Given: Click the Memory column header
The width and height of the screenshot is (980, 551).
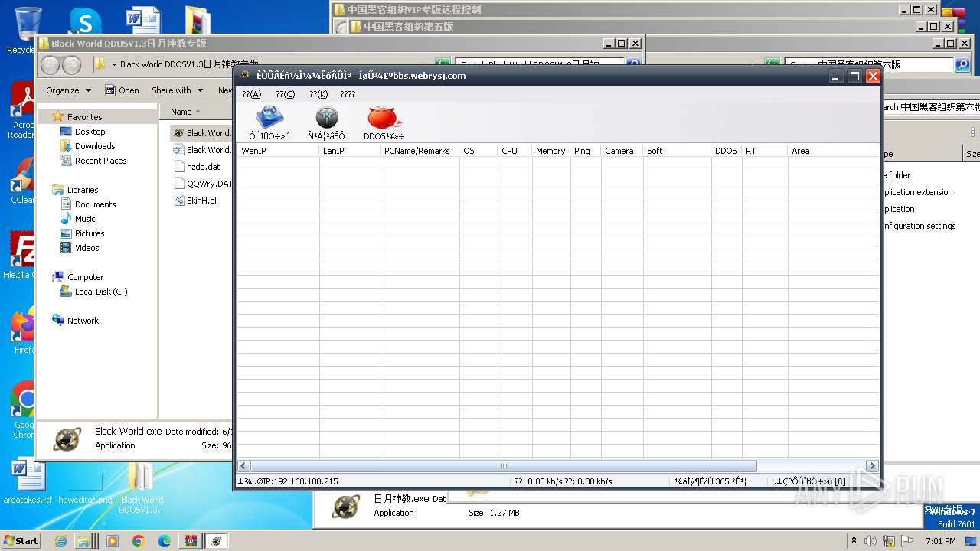Looking at the screenshot, I should click(x=550, y=151).
